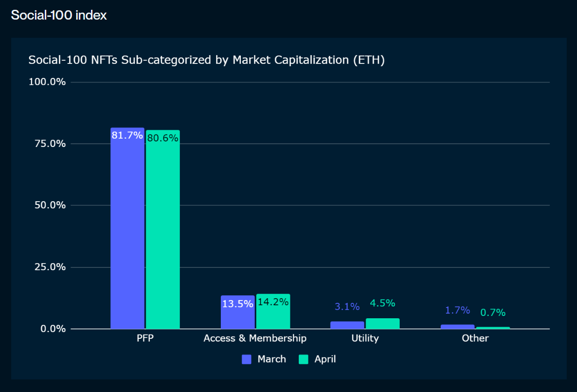This screenshot has height=392, width=577.
Task: Toggle the April series via legend label
Action: [325, 359]
